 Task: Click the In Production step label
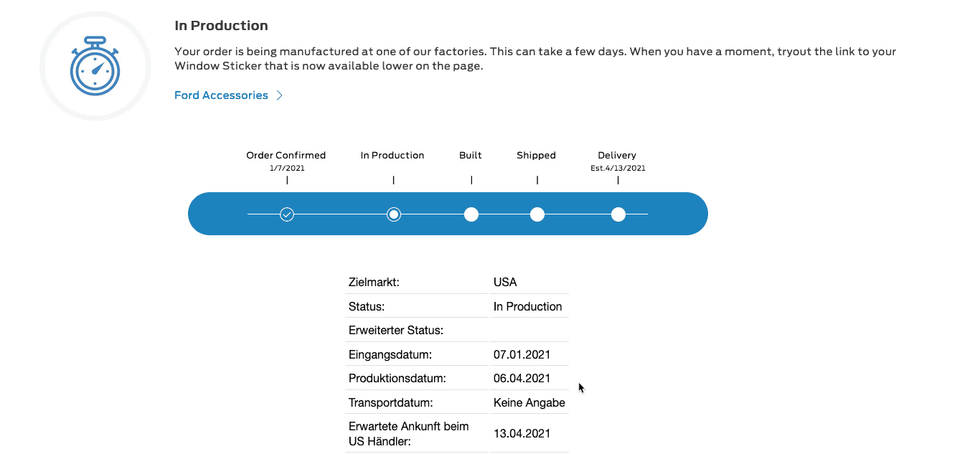(392, 155)
